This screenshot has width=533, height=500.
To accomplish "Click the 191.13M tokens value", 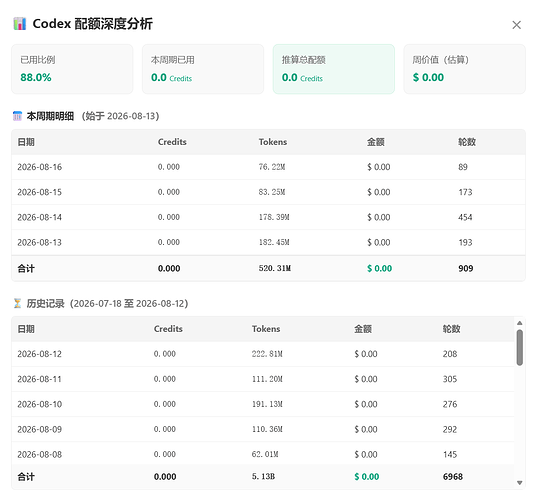I will (267, 404).
